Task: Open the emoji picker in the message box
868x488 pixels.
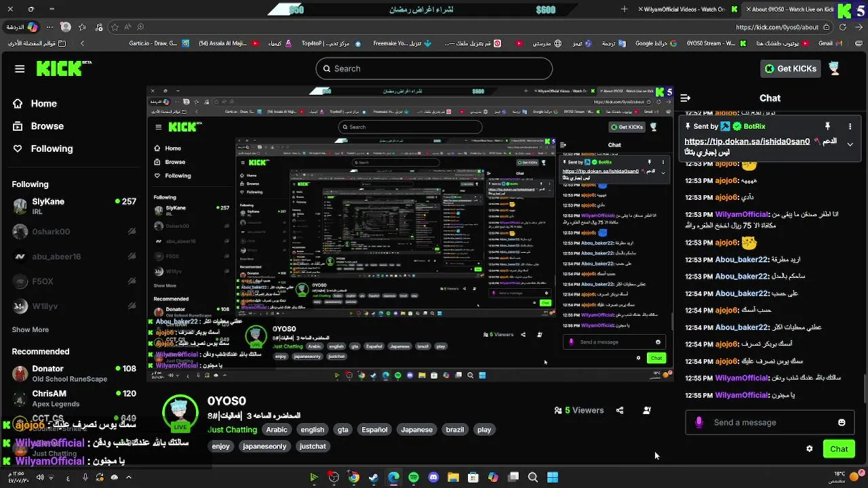Action: pyautogui.click(x=842, y=422)
